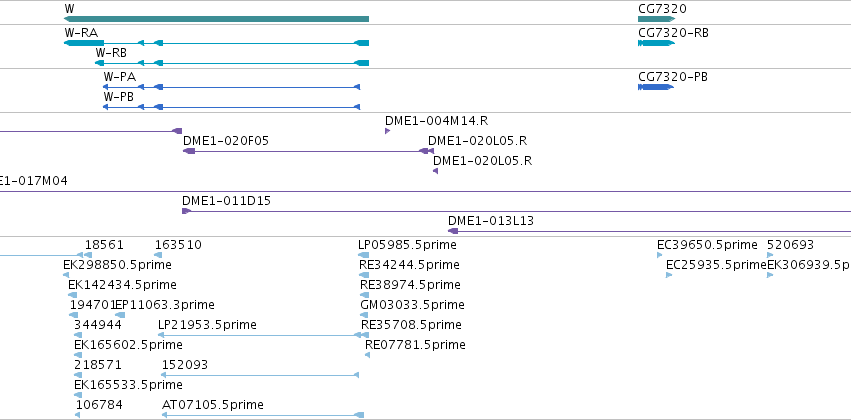
Task: Click the CG7320 gene arrow glyph
Action: tap(656, 19)
